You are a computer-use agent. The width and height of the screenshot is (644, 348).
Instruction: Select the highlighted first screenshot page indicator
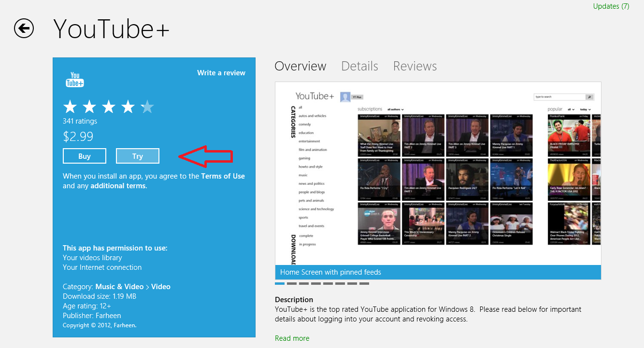click(280, 283)
